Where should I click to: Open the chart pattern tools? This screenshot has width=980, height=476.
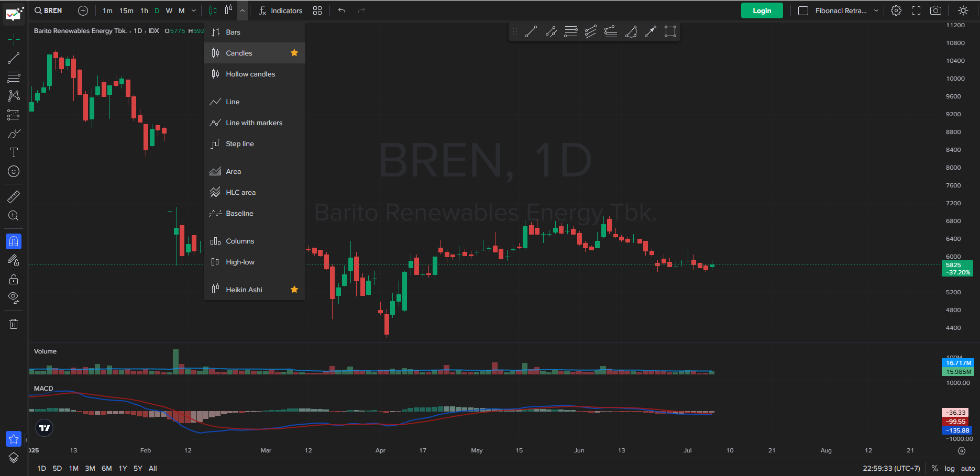point(14,96)
